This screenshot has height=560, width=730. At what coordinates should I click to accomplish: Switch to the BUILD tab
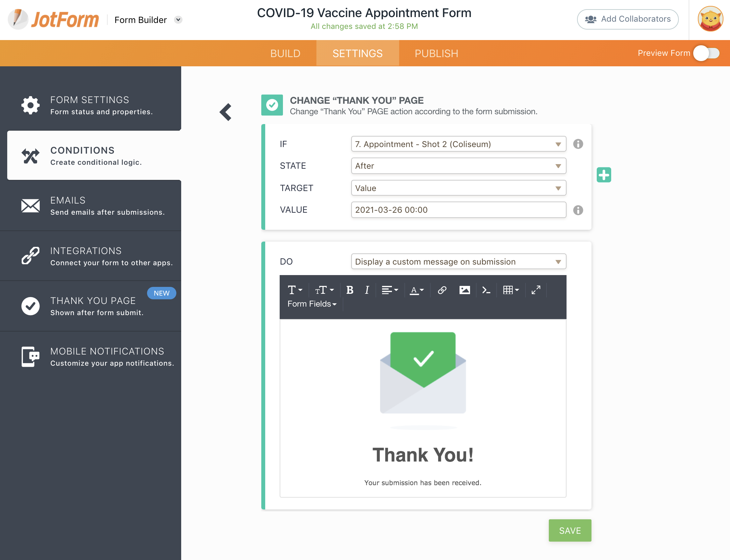285,53
